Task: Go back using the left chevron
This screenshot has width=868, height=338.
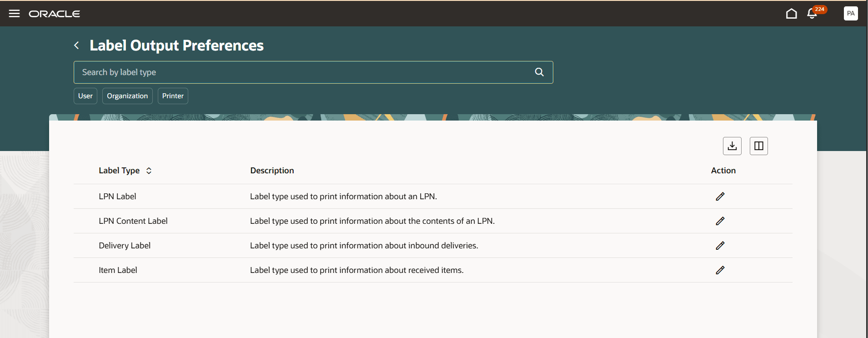Action: (76, 45)
